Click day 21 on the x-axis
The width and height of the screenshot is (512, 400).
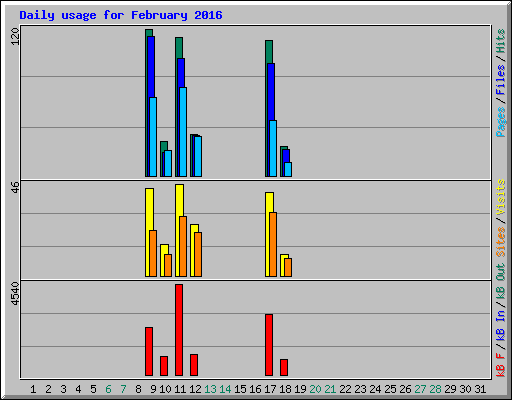coord(330,389)
